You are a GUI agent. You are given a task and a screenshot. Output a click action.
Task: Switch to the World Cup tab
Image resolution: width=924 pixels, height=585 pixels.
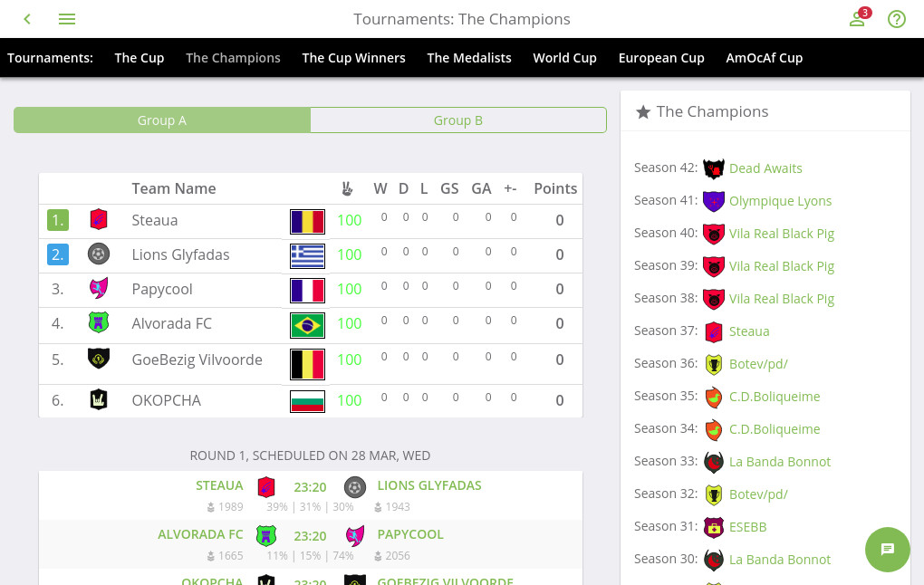pyautogui.click(x=564, y=58)
